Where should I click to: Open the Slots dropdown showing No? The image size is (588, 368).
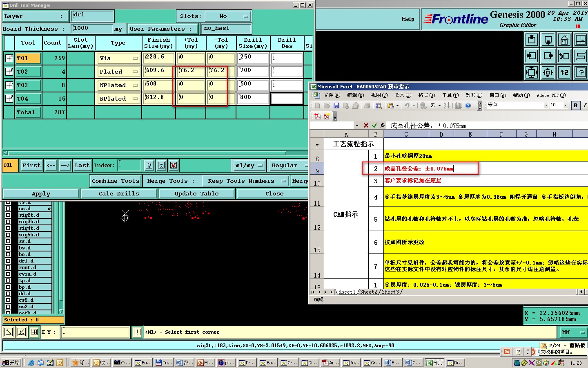pyautogui.click(x=227, y=16)
